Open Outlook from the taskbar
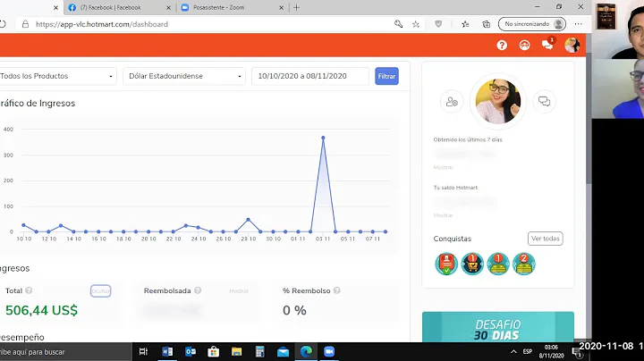This screenshot has height=361, width=644. [x=191, y=351]
